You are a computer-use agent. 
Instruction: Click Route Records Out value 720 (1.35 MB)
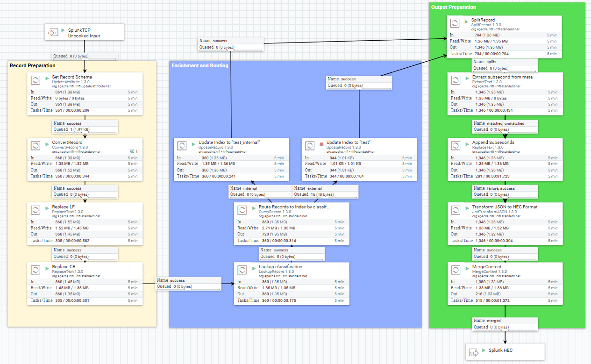pos(274,234)
